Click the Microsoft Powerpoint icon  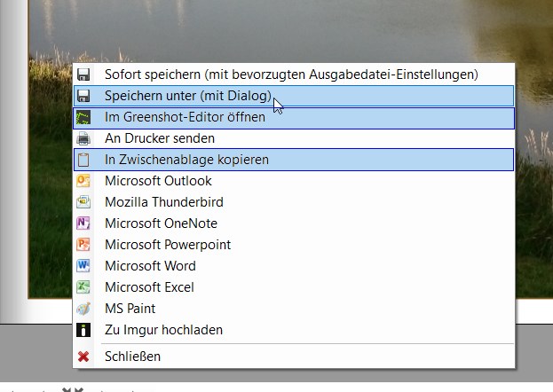tap(83, 245)
